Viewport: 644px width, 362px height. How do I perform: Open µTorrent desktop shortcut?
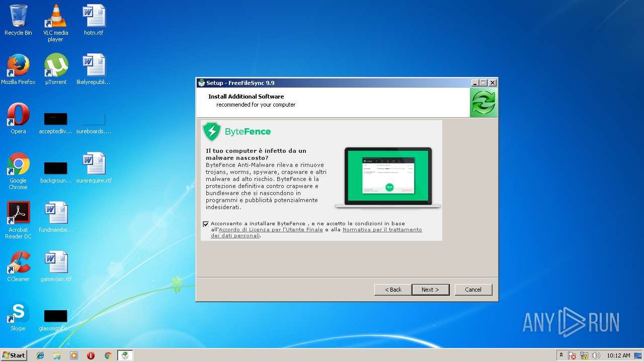coord(55,69)
